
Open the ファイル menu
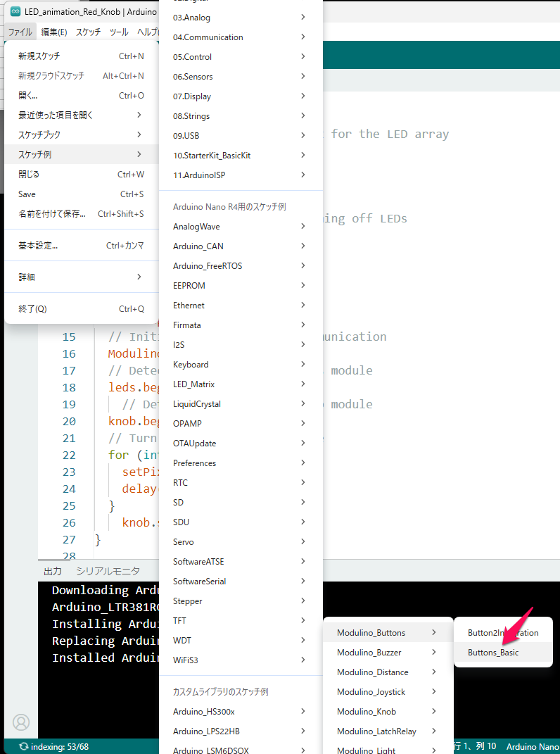pos(20,32)
